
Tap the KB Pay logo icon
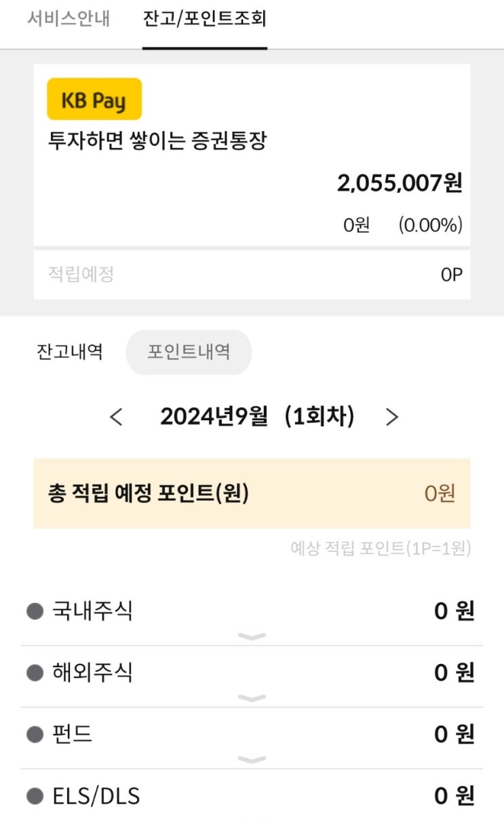pos(94,98)
